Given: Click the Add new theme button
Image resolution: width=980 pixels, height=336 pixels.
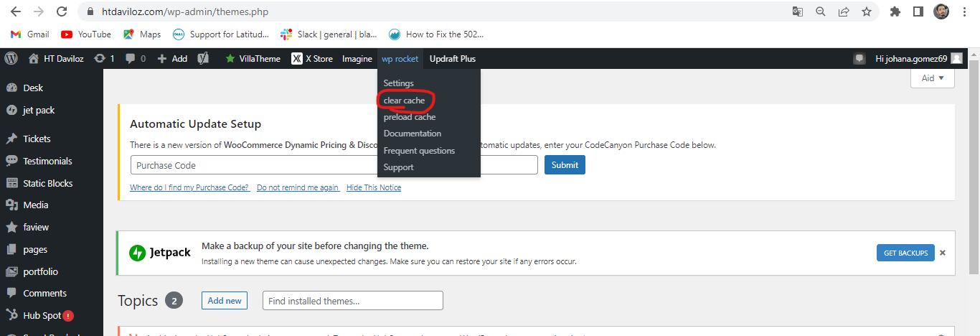Looking at the screenshot, I should (x=225, y=300).
